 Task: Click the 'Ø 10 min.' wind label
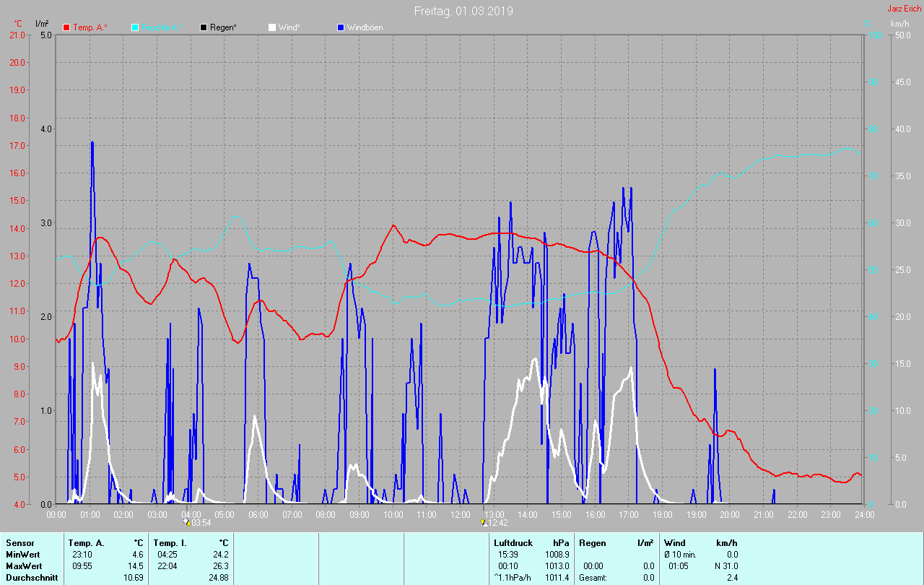coord(681,555)
